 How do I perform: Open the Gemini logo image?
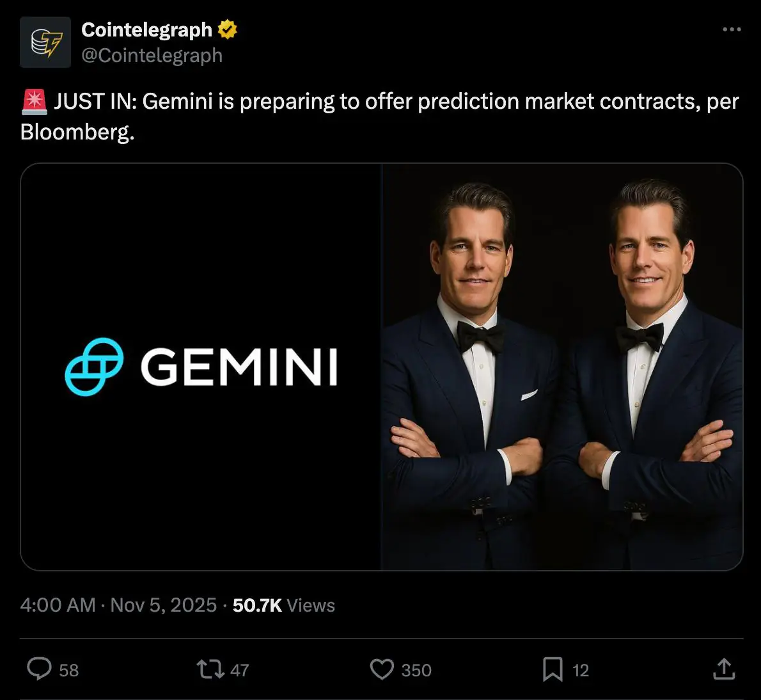tap(201, 367)
